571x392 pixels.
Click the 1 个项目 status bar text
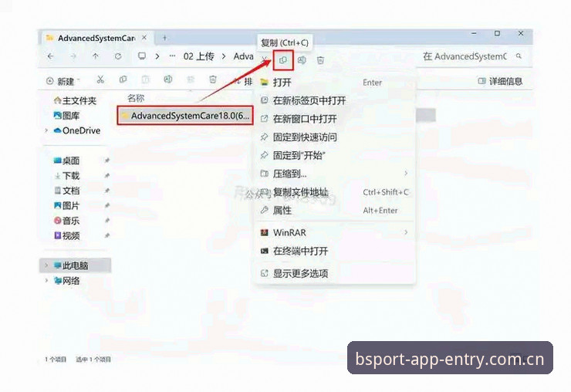click(56, 360)
